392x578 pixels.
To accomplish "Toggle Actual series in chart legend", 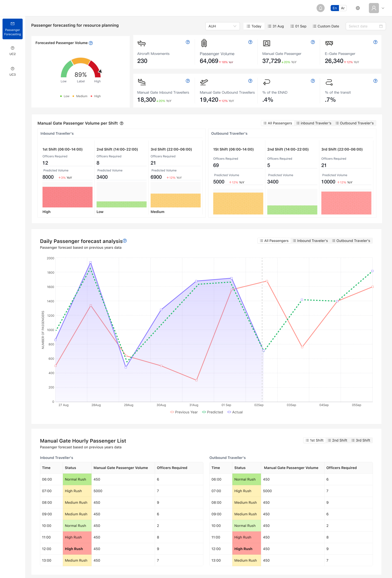I will point(235,412).
